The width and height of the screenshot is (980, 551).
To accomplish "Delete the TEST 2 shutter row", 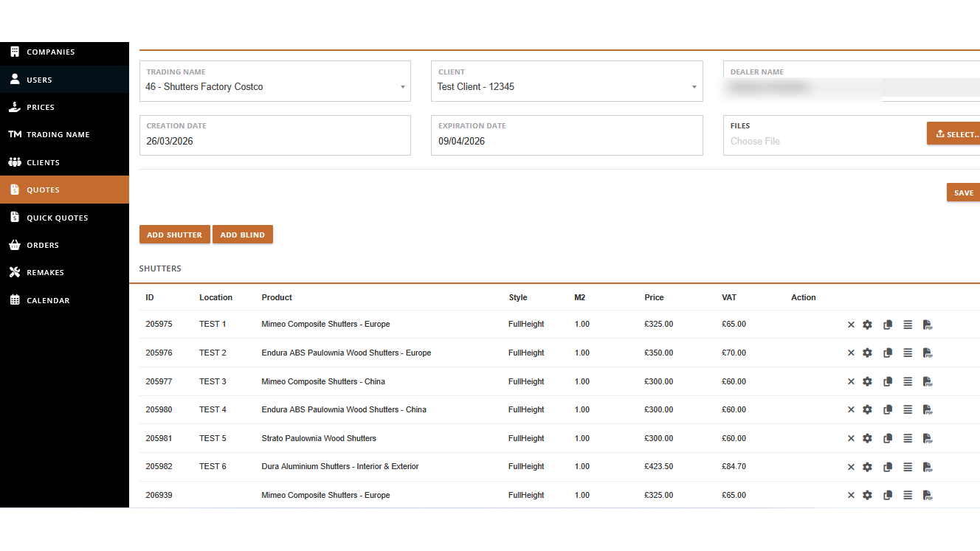I will 851,353.
